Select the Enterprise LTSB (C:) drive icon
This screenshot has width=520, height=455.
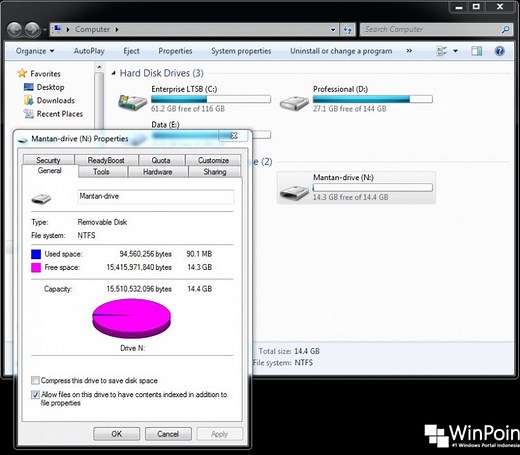point(133,102)
